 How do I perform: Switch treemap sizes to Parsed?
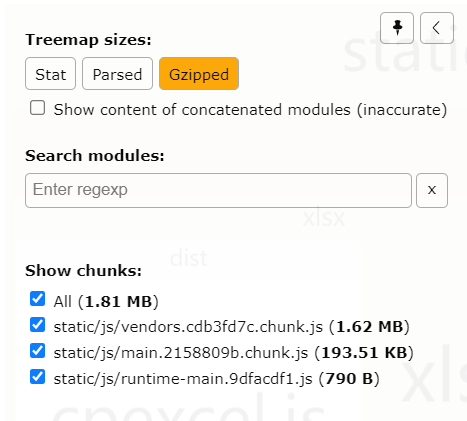(x=117, y=74)
